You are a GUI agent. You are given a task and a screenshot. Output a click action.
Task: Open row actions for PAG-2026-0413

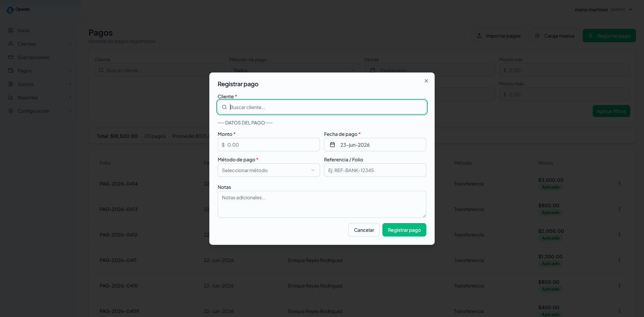tap(620, 209)
